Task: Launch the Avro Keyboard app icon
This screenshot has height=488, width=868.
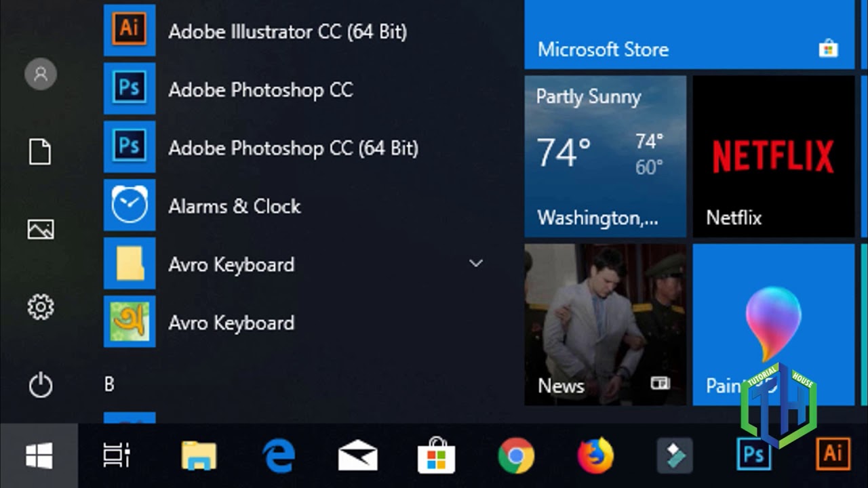Action: (x=130, y=322)
